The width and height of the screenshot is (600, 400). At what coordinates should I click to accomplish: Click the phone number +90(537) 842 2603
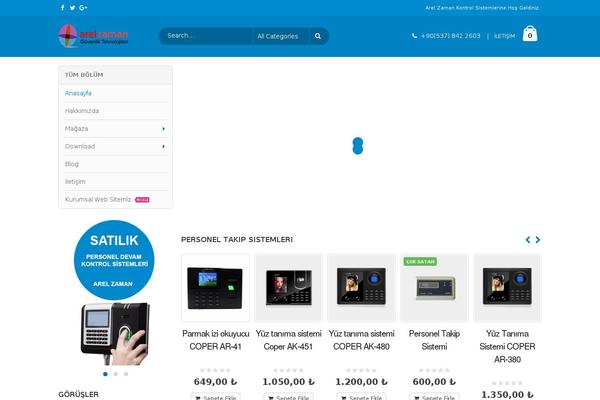[x=450, y=36]
